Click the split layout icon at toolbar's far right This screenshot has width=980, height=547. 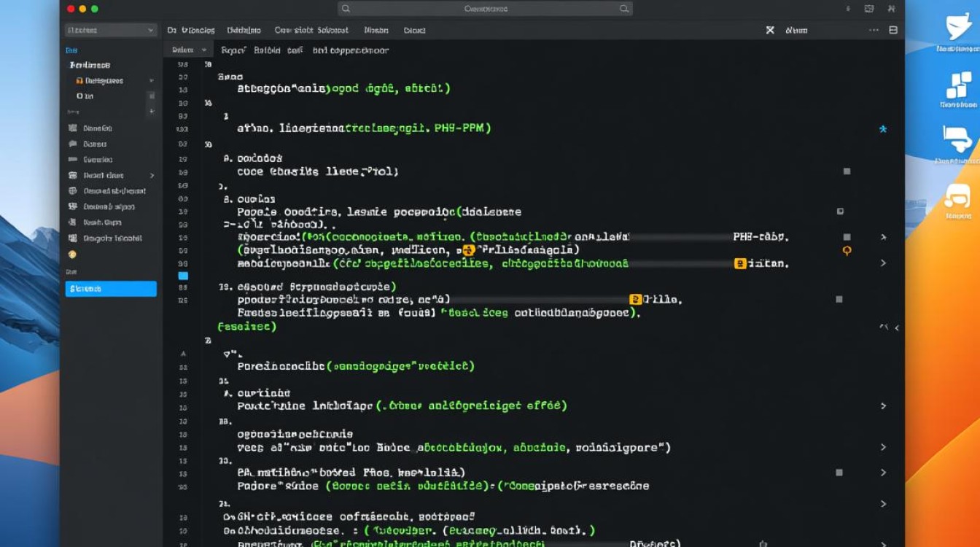pyautogui.click(x=893, y=31)
